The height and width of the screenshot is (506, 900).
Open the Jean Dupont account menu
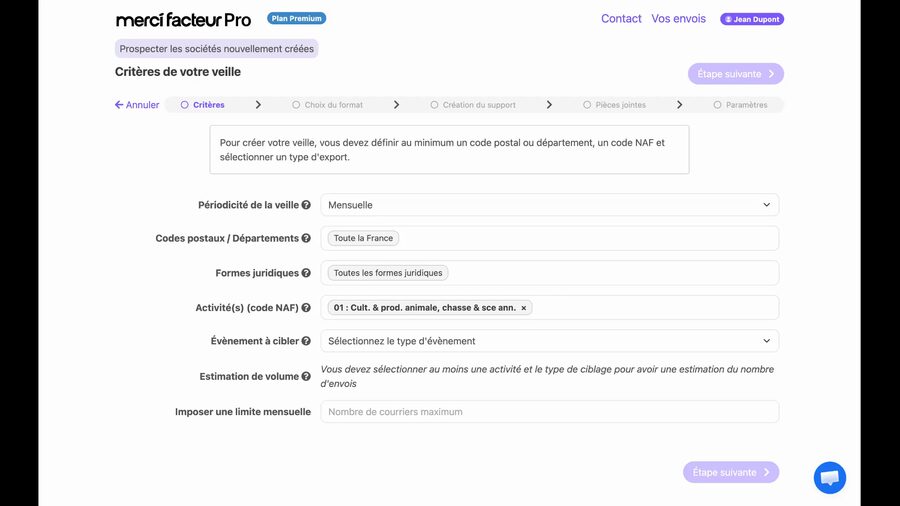click(x=752, y=19)
